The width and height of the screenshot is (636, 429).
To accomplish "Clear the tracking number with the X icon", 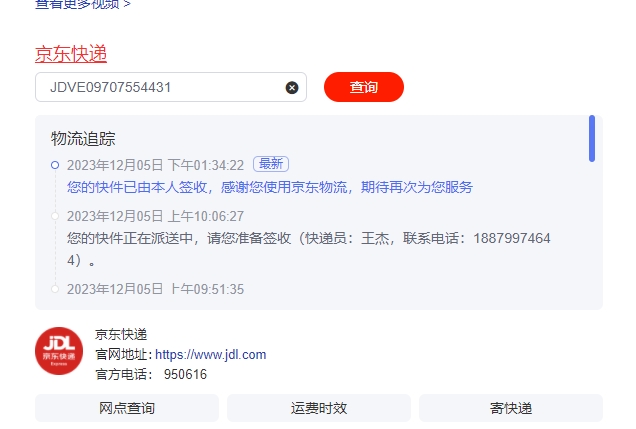I will coord(292,88).
